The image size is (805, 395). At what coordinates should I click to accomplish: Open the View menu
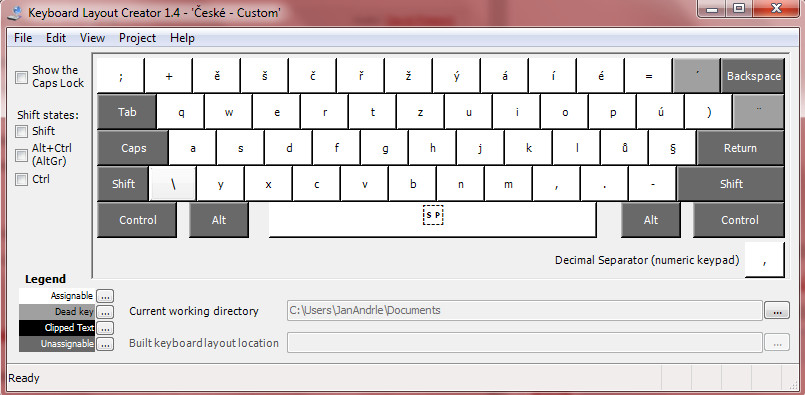click(92, 38)
